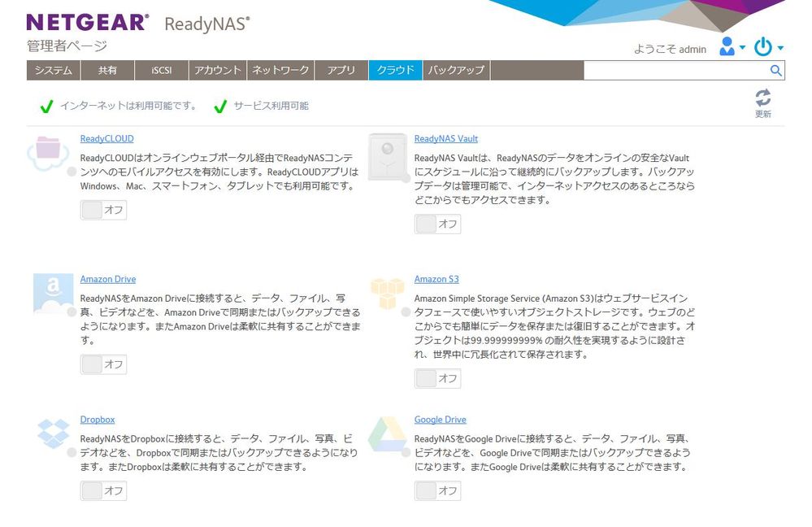This screenshot has width=812, height=527.
Task: Switch on Amazon S3 service
Action: pos(437,378)
